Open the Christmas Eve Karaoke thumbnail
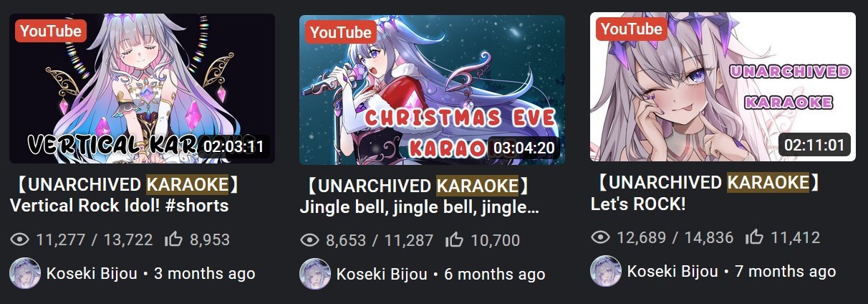This screenshot has height=304, width=868. click(x=432, y=90)
